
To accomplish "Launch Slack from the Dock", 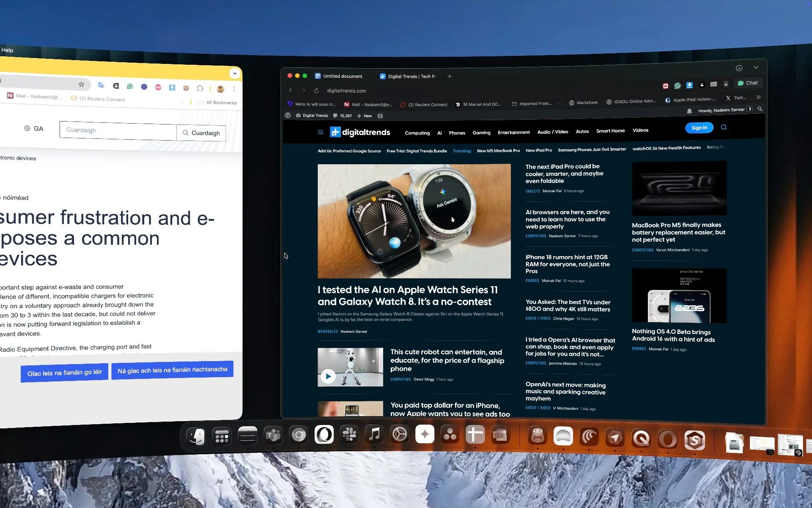I will click(349, 434).
